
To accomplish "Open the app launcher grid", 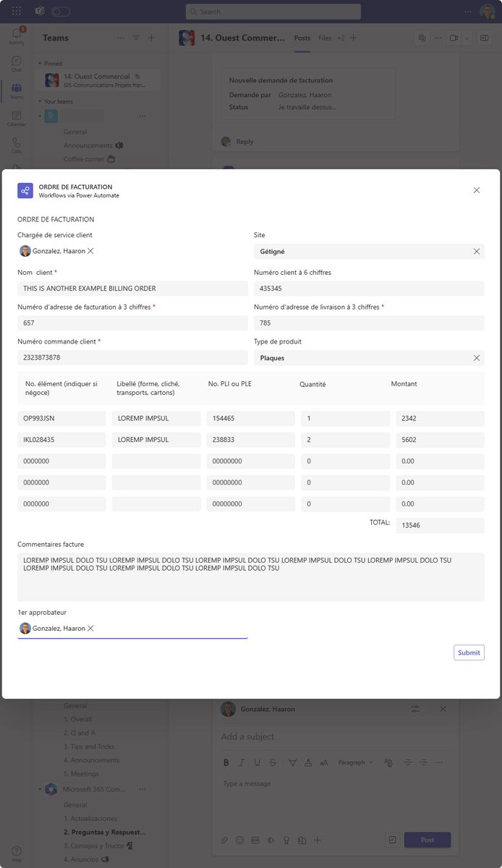I will coord(16,12).
